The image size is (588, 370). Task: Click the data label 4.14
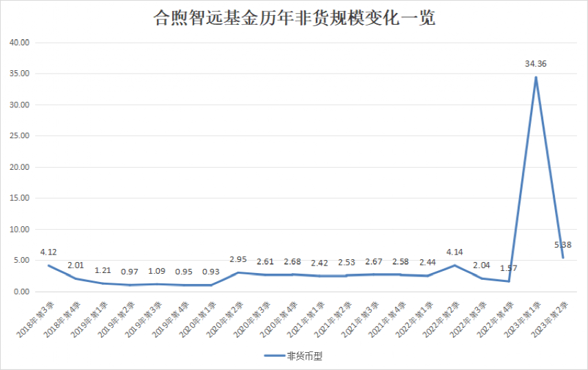454,252
